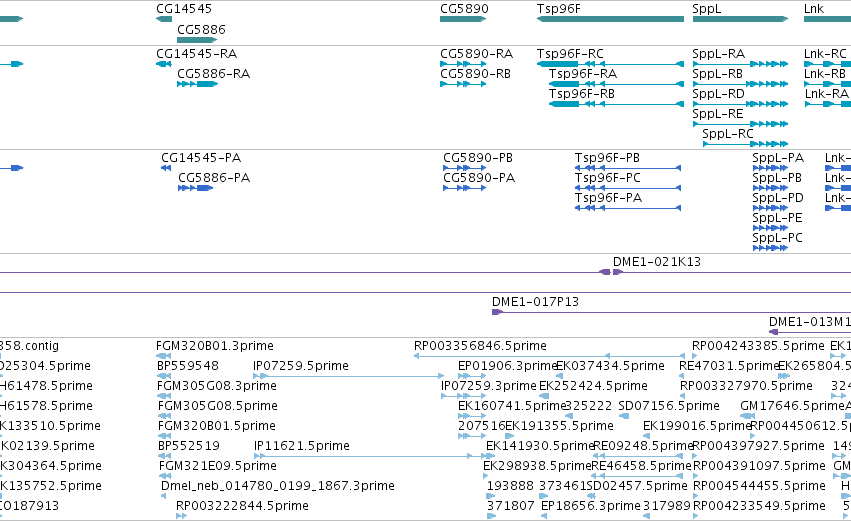
Task: Select the SppL-RD transcript label
Action: pos(719,94)
